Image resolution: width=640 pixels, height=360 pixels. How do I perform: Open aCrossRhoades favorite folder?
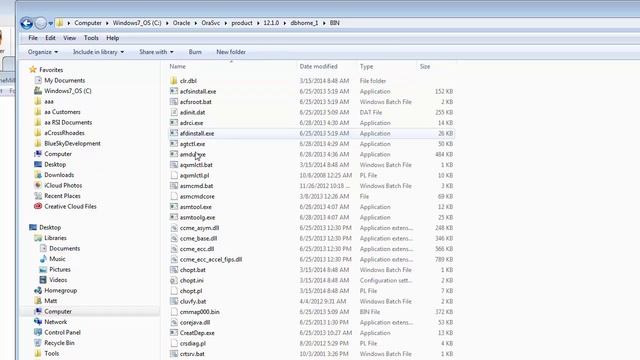64,133
